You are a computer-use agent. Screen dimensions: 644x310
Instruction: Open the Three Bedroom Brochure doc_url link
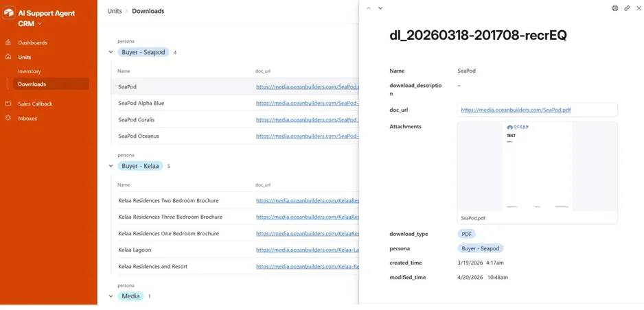click(308, 217)
